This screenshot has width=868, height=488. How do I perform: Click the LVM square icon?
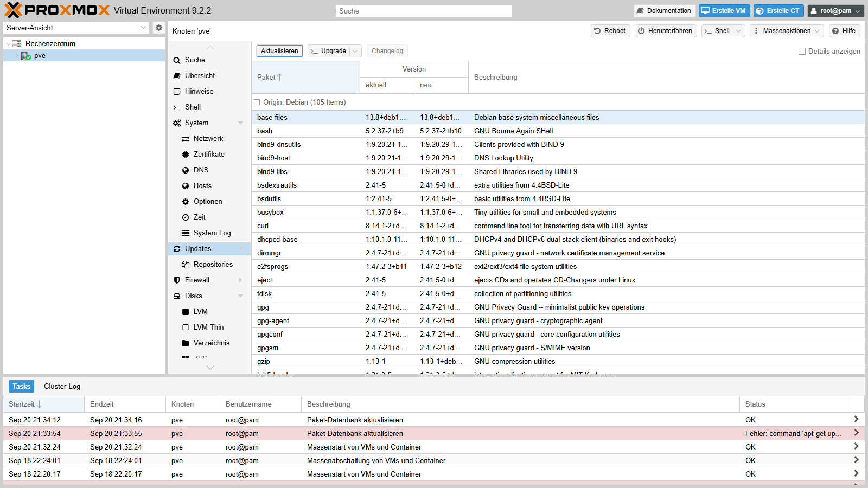(186, 312)
